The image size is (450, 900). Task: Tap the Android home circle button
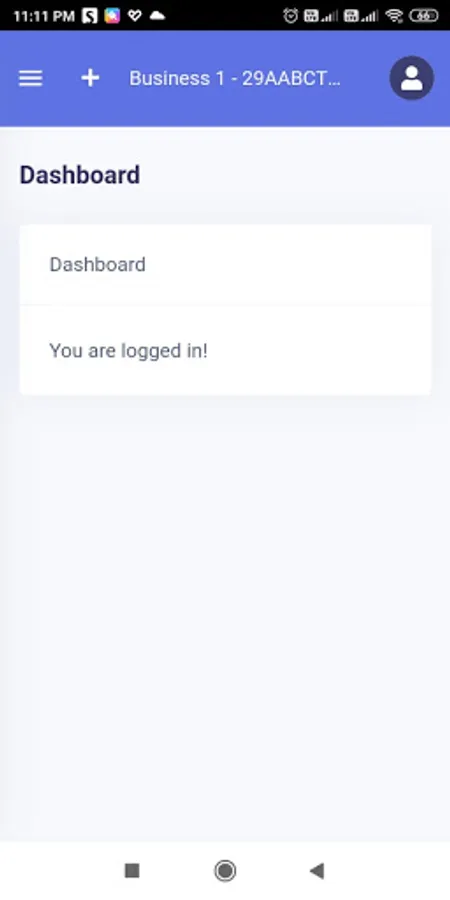(225, 871)
